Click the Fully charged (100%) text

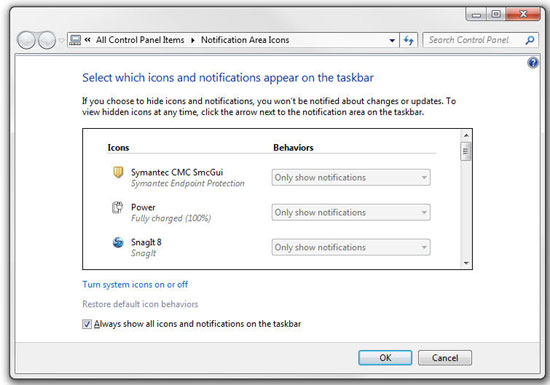tap(171, 218)
